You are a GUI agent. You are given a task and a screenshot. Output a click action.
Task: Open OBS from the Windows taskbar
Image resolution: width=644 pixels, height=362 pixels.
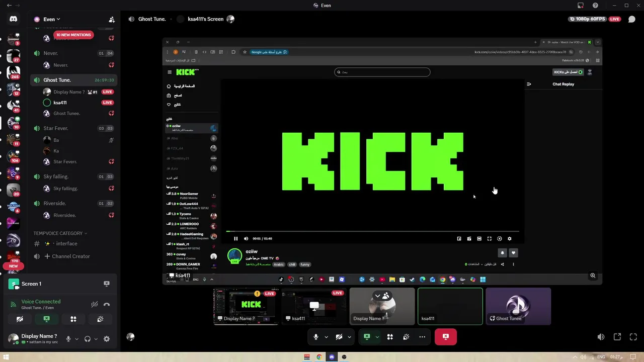pos(344,357)
